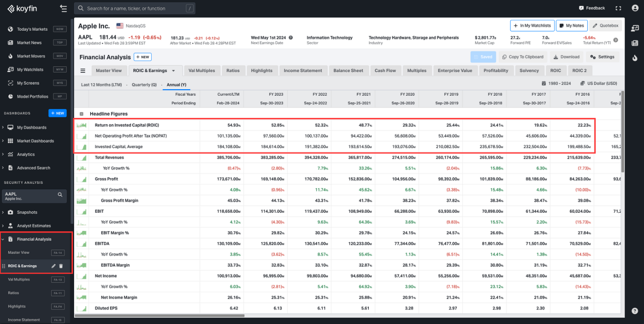Collapse the Headline Figures section
Viewport: 644px width, 324px height.
coord(82,114)
